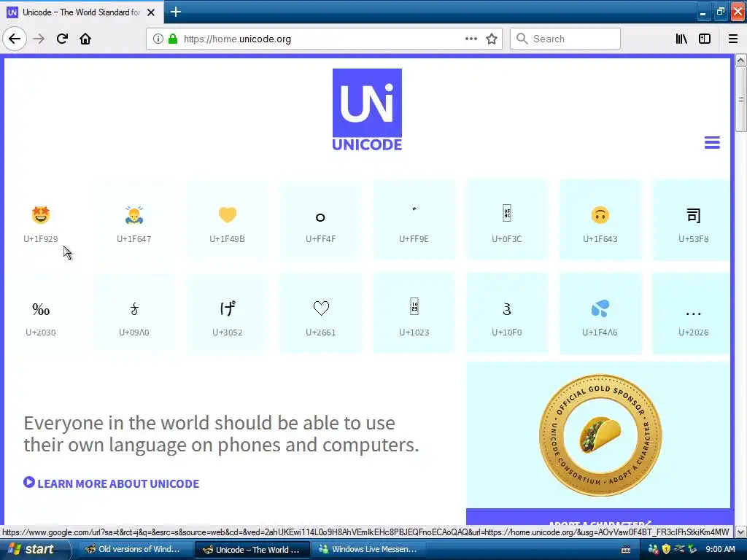Click the taco gold sponsor badge

point(600,435)
